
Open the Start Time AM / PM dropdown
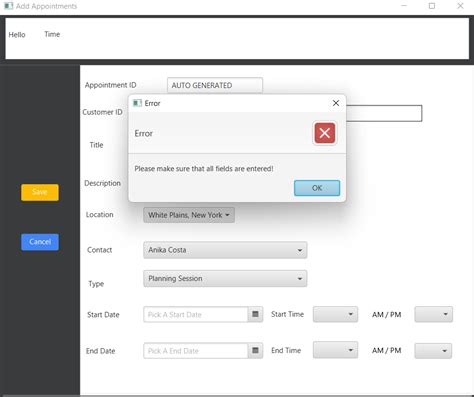coord(434,314)
